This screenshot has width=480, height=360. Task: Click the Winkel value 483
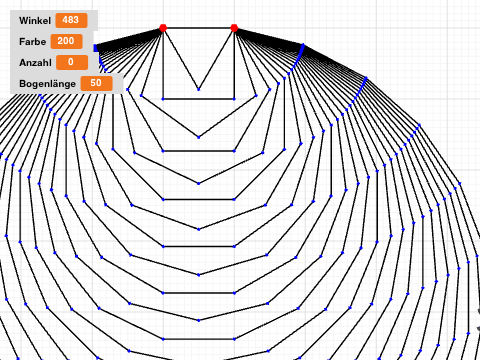tap(71, 20)
